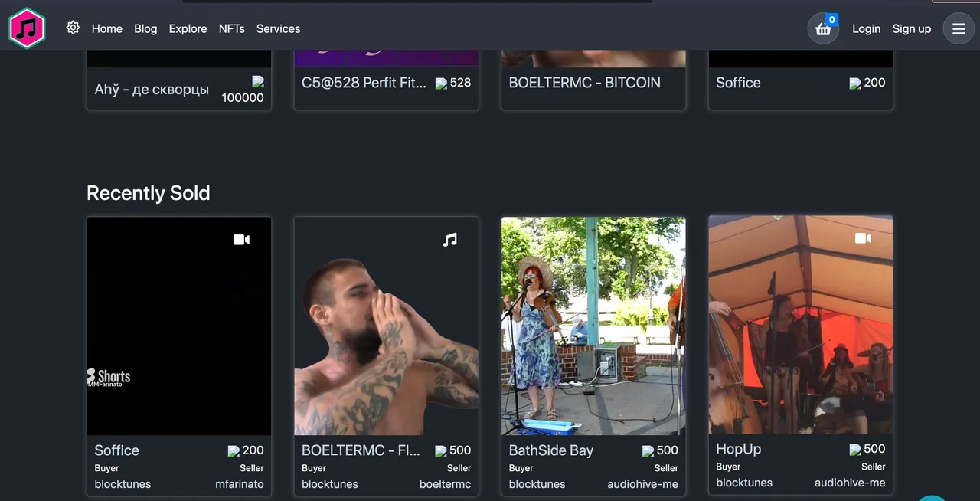Screen dimensions: 980x501
Task: Open seller boeltermc profile
Action: [x=445, y=484]
